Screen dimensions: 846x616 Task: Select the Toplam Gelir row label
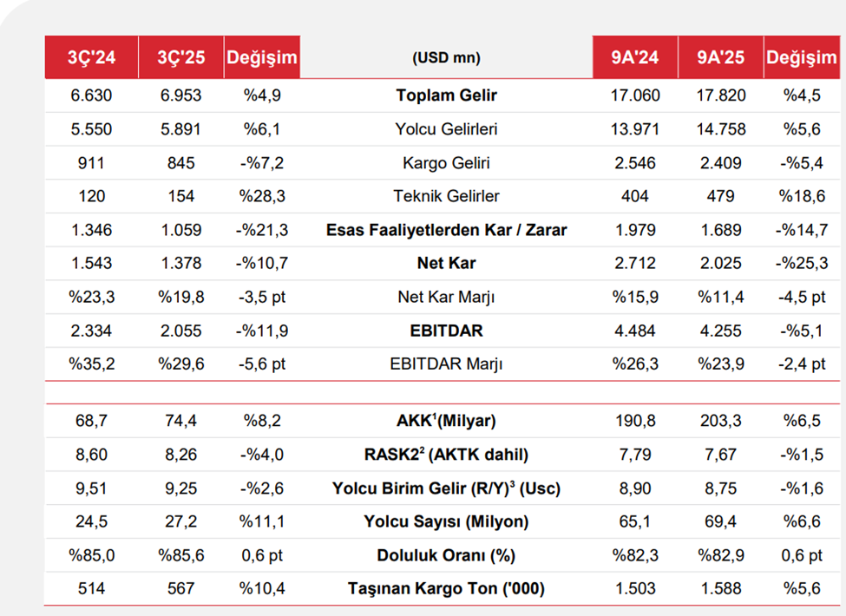point(446,96)
